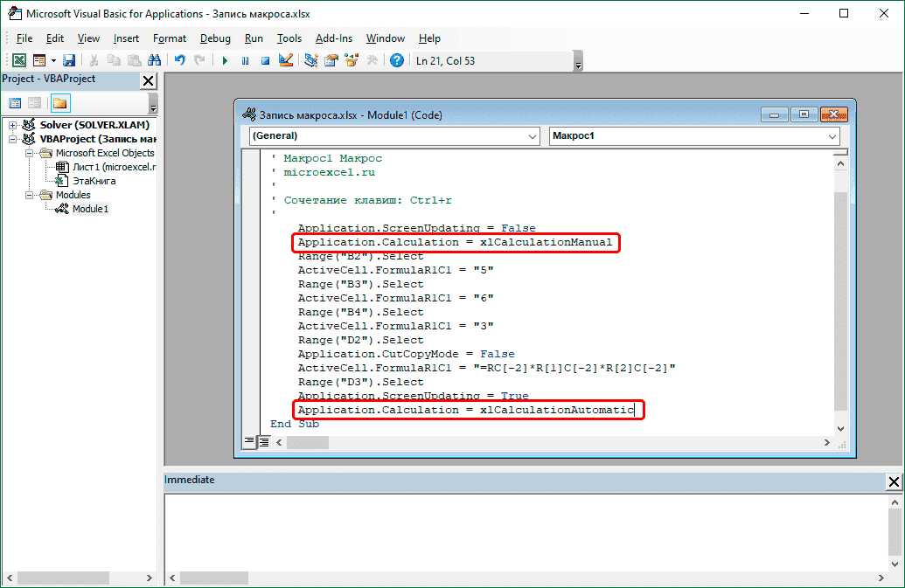Run the macro with the green play icon
This screenshot has width=905, height=588.
(225, 60)
